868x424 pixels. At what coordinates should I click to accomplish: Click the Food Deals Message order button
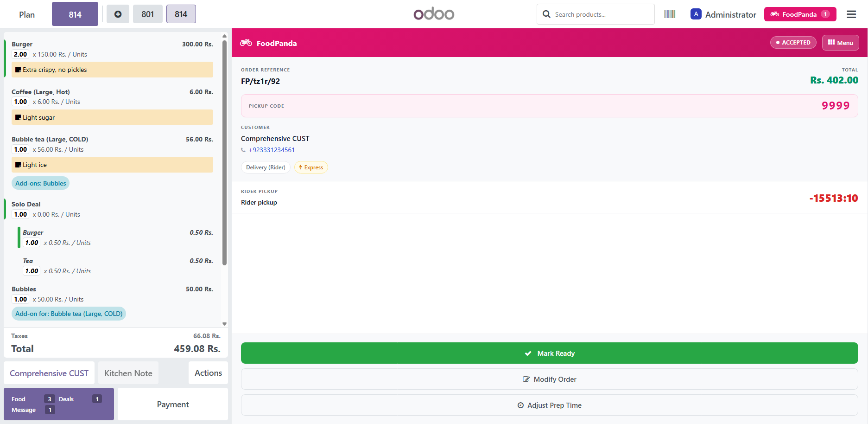tap(59, 404)
